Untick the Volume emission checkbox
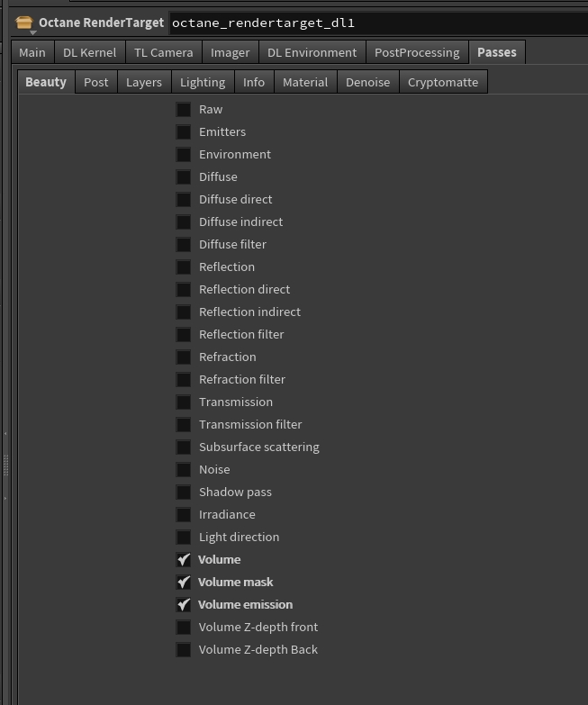588x705 pixels. (x=184, y=604)
